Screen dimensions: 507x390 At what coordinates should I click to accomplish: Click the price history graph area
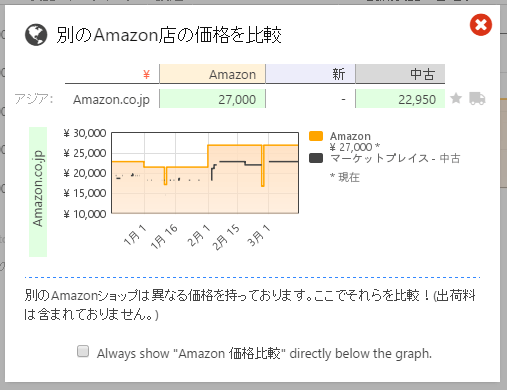(x=205, y=173)
